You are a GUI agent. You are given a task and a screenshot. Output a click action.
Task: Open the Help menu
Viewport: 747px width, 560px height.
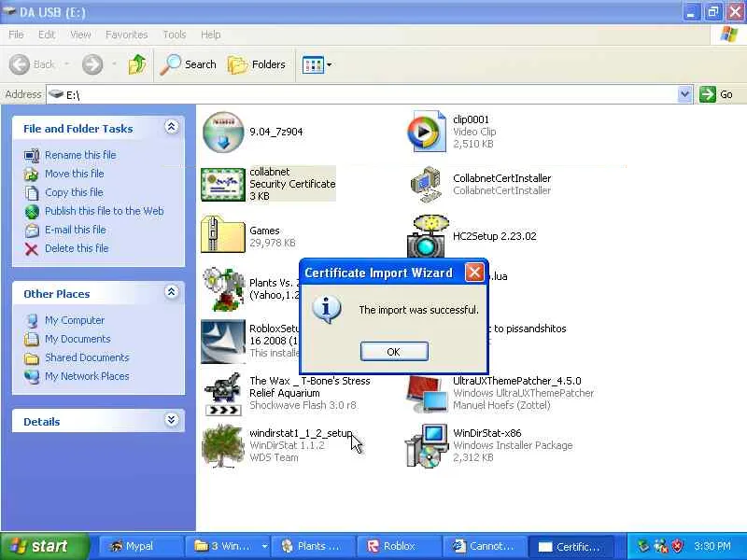point(210,35)
